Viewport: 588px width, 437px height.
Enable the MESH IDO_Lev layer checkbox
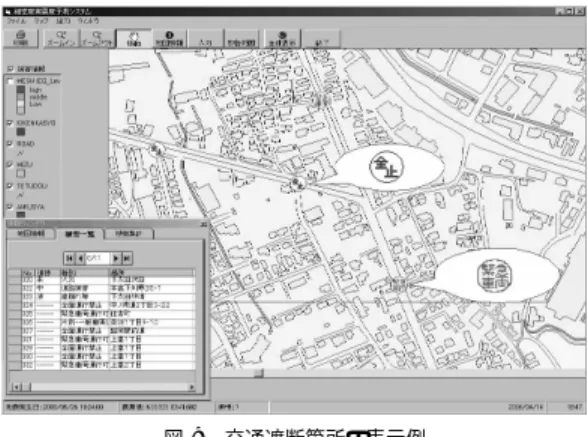(x=10, y=81)
